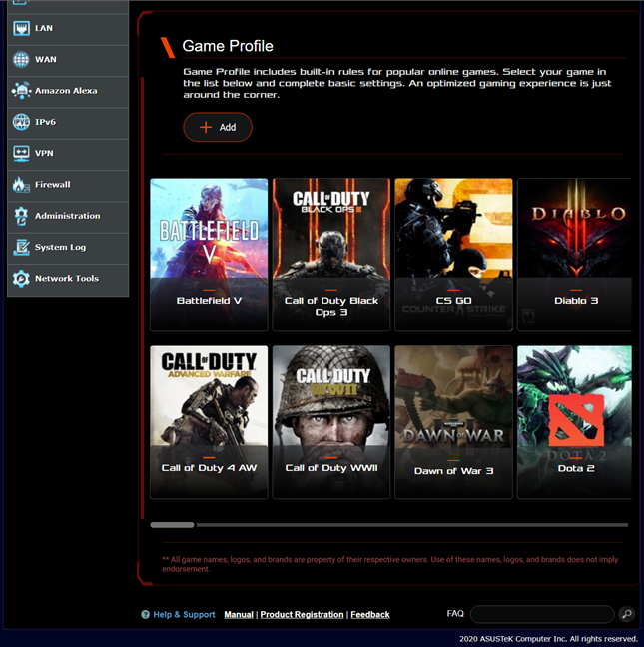Click the Network Tools gear icon
Image resolution: width=644 pixels, height=647 pixels.
pos(21,279)
